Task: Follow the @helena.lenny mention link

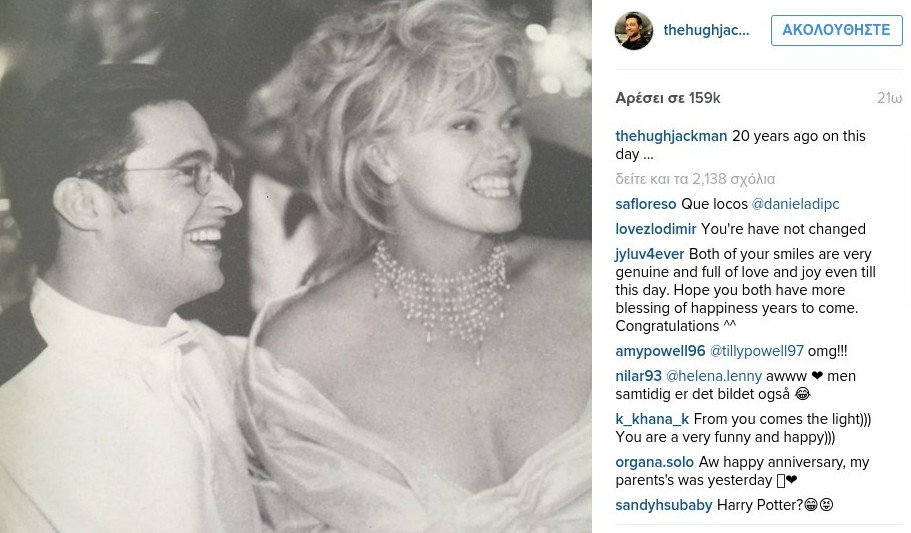Action: 714,376
